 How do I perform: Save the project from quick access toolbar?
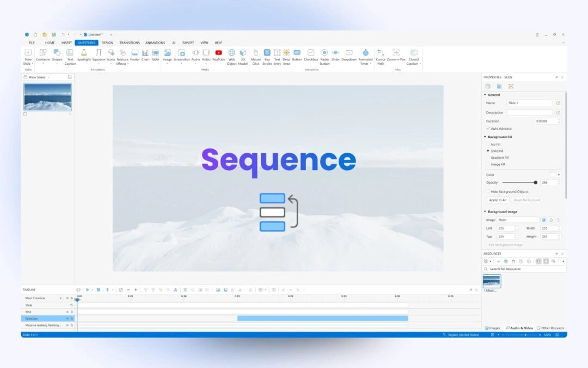pos(53,34)
